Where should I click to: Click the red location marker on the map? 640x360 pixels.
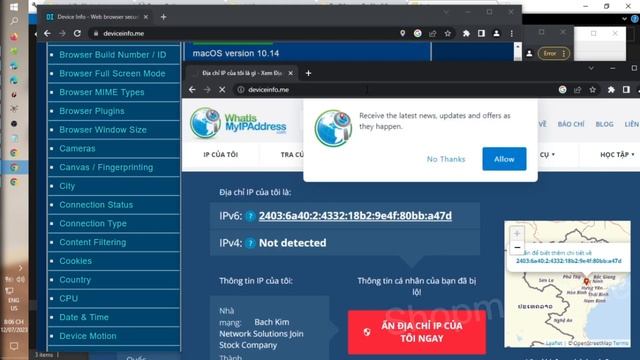(x=586, y=281)
